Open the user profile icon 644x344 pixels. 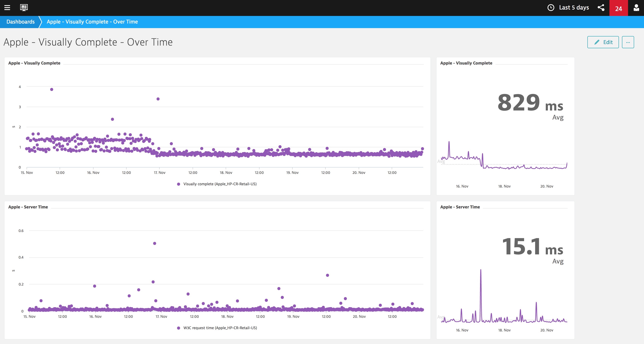point(636,8)
